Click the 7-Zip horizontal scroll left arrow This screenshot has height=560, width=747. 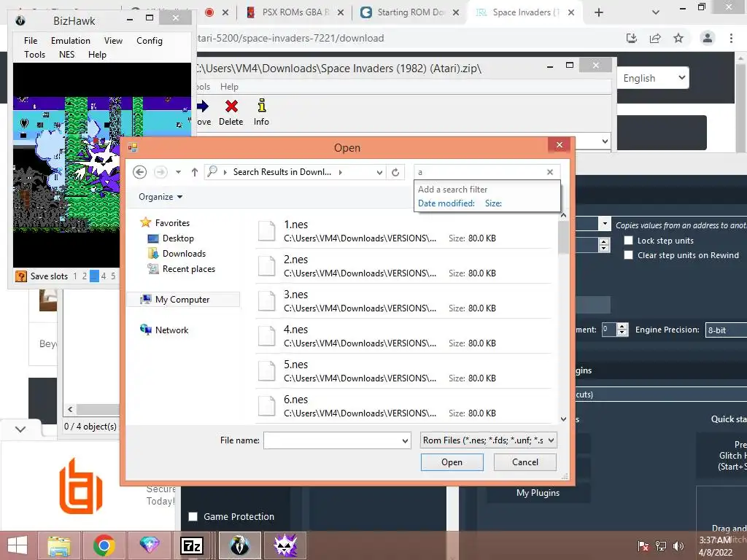pyautogui.click(x=70, y=409)
